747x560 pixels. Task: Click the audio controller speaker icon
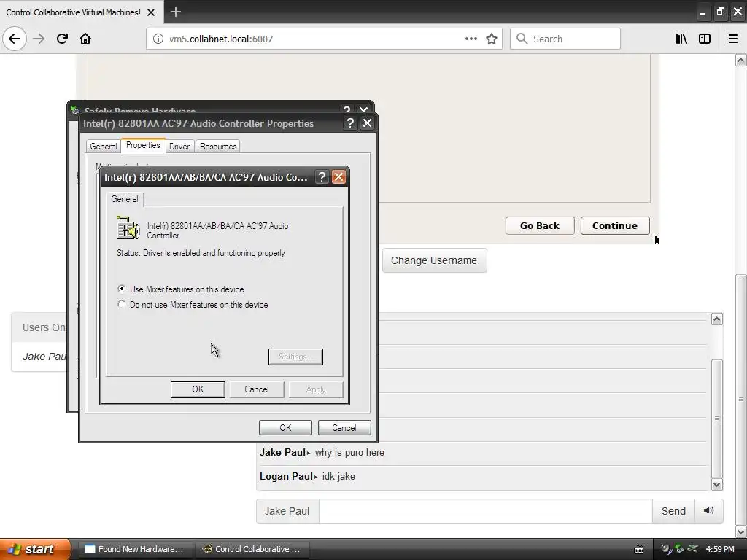pyautogui.click(x=128, y=228)
